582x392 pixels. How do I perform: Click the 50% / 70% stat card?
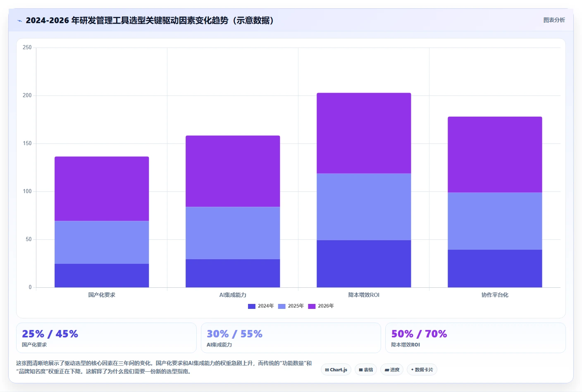[x=475, y=338]
